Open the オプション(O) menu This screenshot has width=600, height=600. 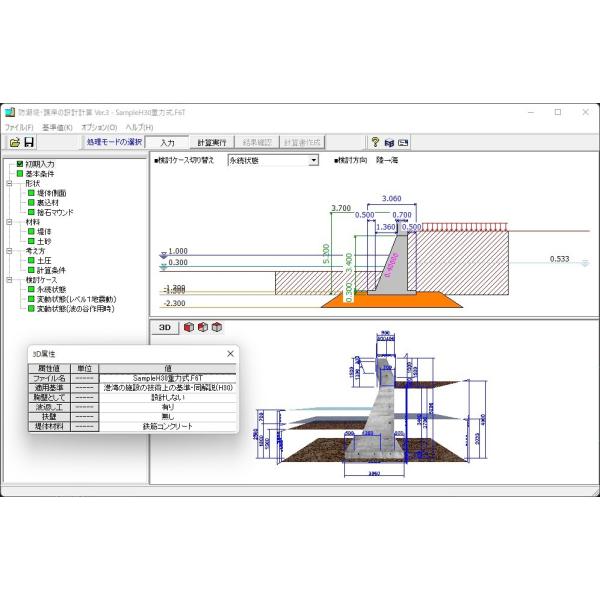(99, 127)
